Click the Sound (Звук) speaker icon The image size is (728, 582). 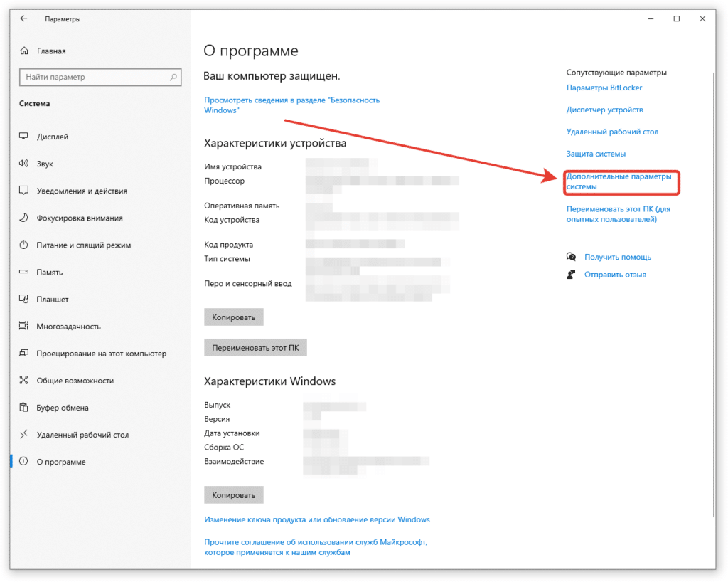pyautogui.click(x=23, y=164)
